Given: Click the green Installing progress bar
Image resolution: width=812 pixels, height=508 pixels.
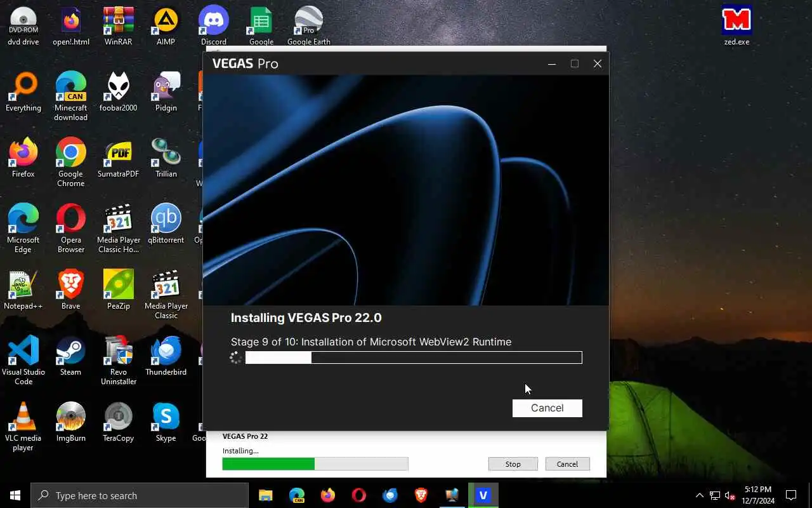Looking at the screenshot, I should click(315, 464).
